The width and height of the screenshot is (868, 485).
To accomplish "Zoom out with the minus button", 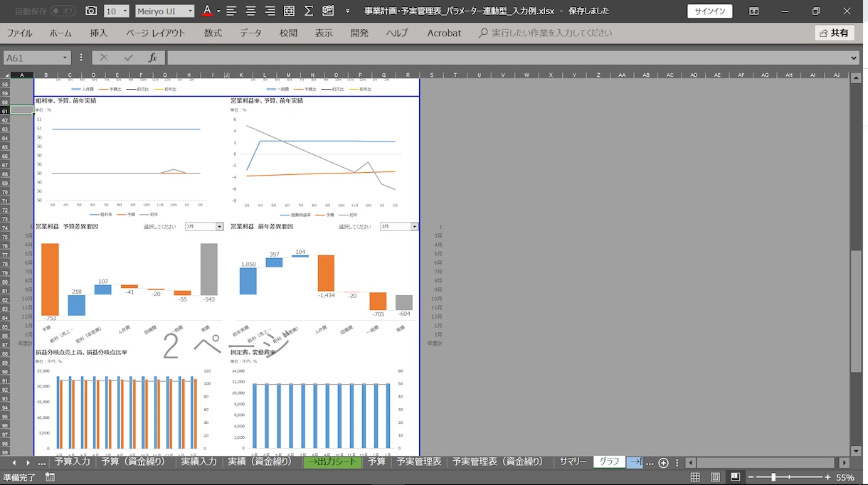I will point(749,477).
